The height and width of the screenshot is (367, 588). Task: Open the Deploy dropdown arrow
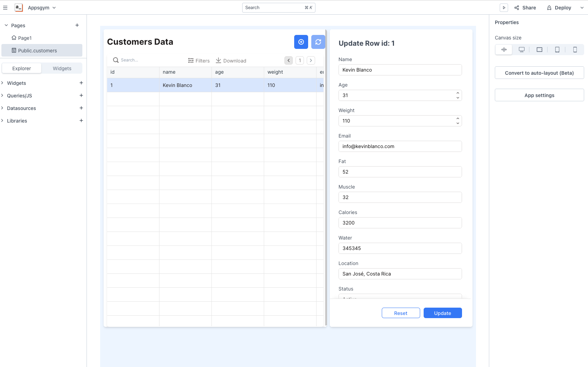582,8
